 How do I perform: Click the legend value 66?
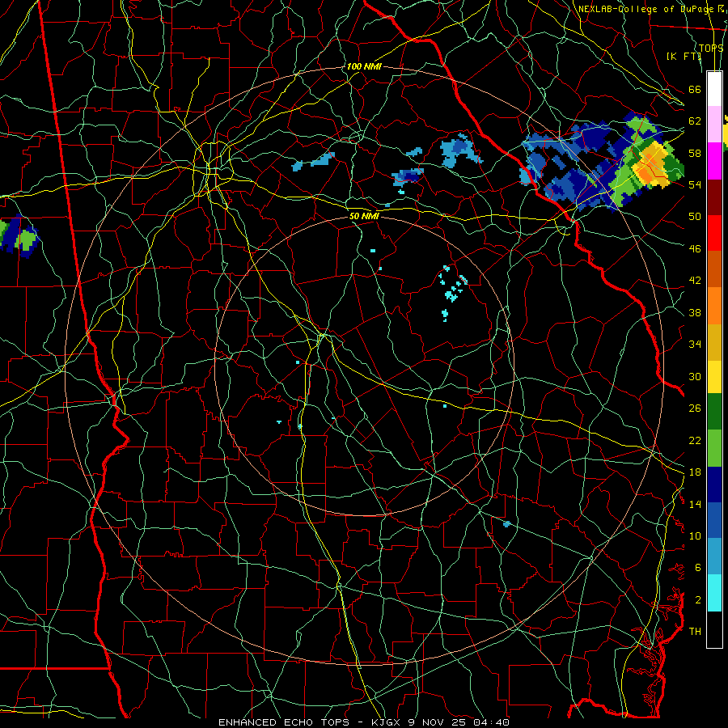pos(695,89)
